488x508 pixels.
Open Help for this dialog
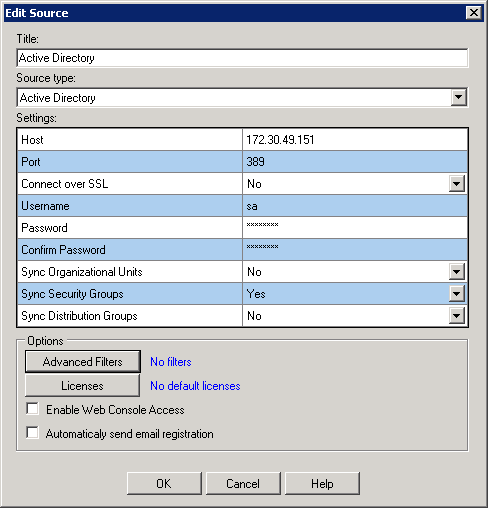[322, 483]
